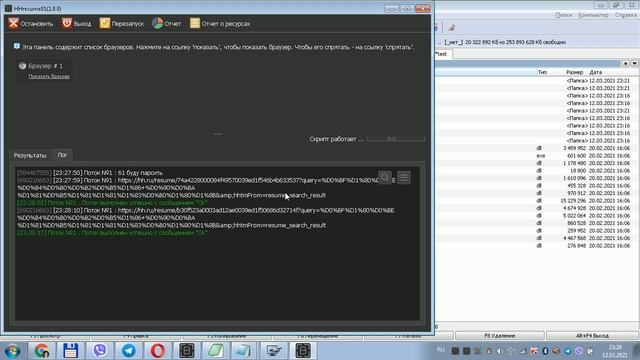Select the exe file sized 601 600
The image size is (640, 360).
point(536,156)
